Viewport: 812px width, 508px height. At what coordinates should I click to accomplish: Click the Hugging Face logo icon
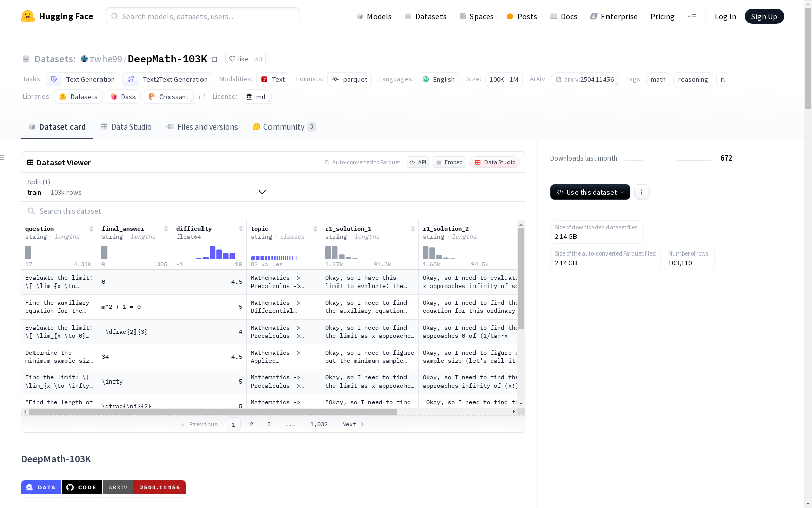click(28, 16)
